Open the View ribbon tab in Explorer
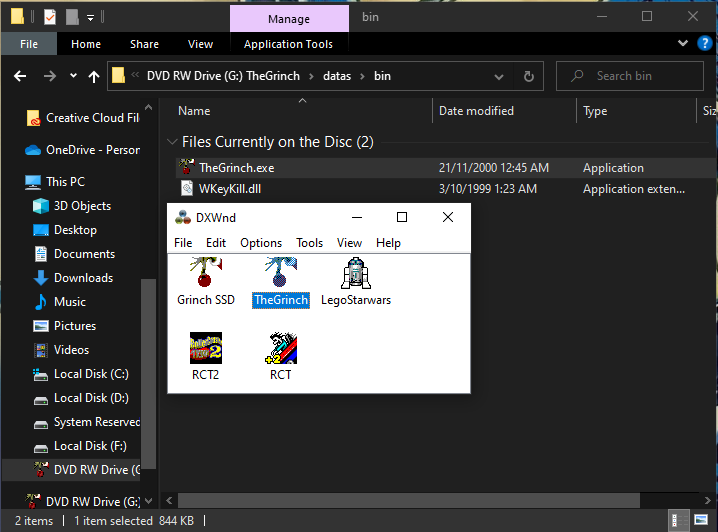Viewport: 718px width, 532px height. (x=200, y=44)
